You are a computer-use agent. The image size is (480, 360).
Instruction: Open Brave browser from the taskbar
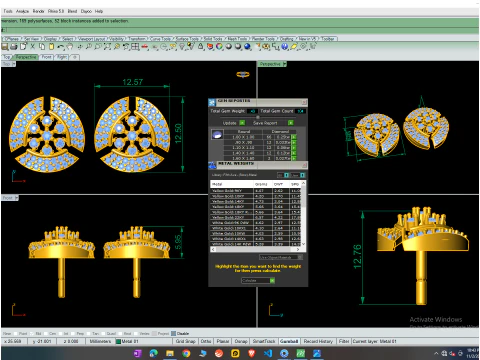tap(252, 353)
